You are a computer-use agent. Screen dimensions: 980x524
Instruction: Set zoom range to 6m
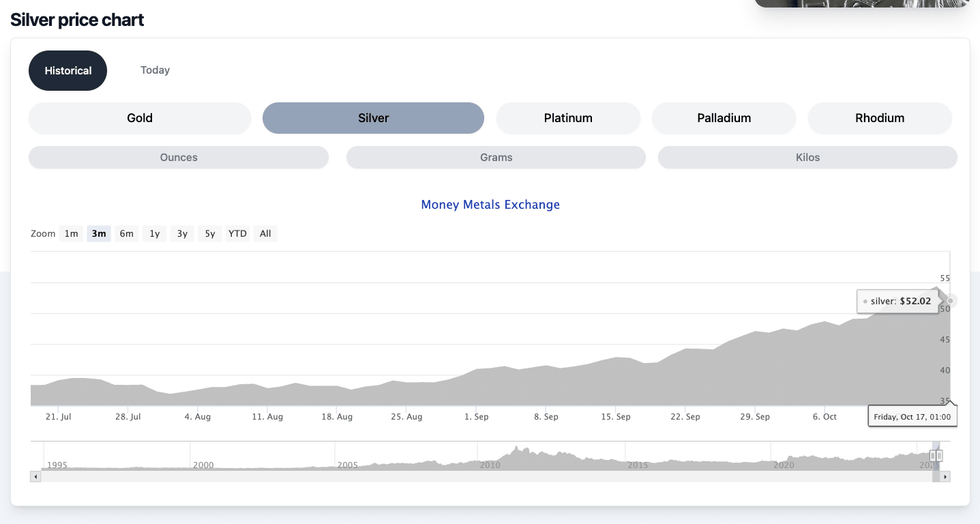[x=127, y=234]
